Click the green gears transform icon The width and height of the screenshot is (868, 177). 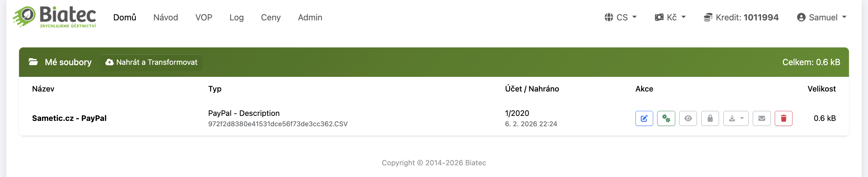click(666, 119)
